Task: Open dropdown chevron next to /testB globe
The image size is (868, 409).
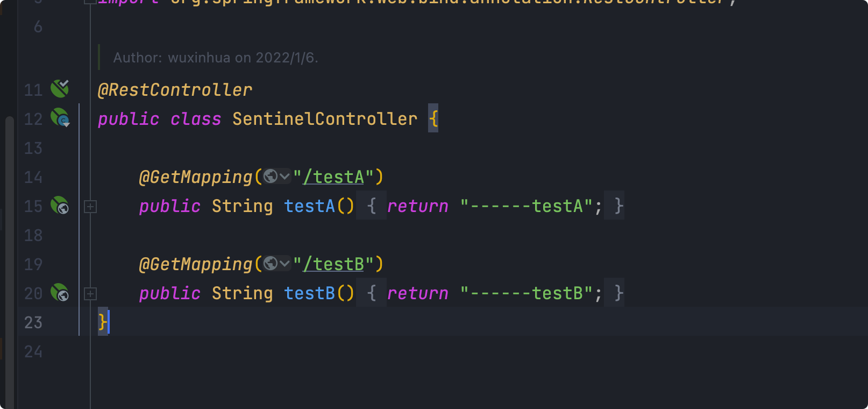Action: coord(284,263)
